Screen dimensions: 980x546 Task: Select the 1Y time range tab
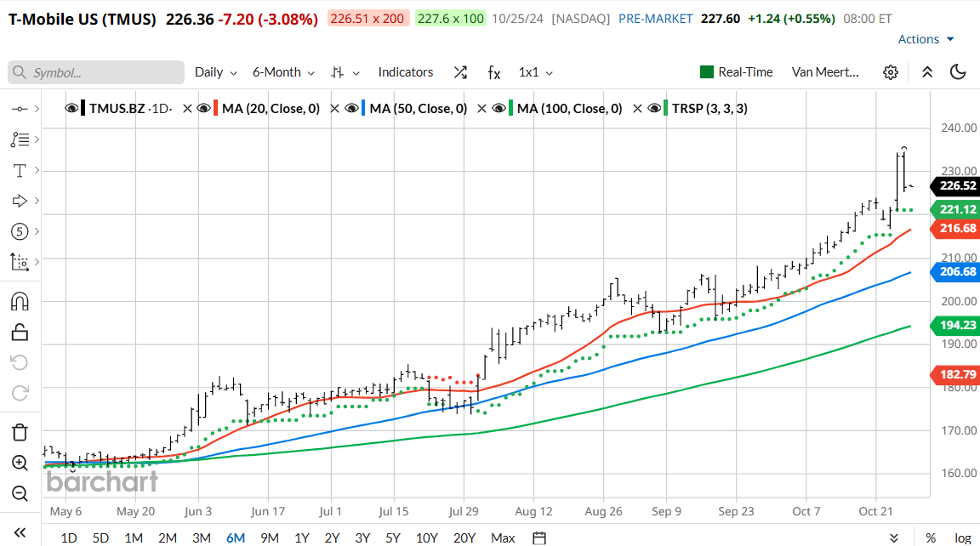tap(301, 537)
